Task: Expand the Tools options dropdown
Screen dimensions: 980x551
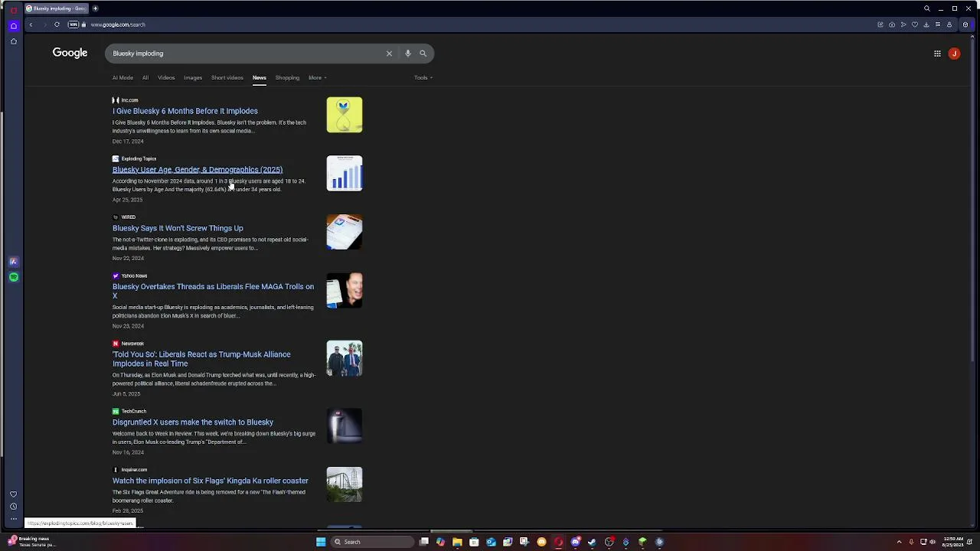Action: (423, 77)
